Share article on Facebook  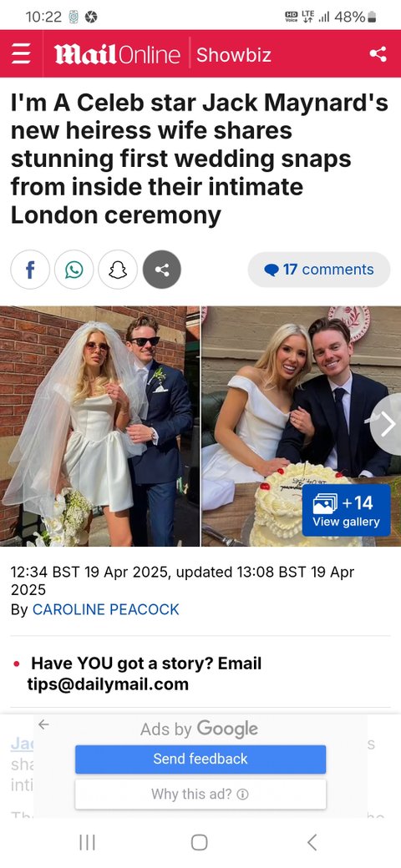point(30,270)
